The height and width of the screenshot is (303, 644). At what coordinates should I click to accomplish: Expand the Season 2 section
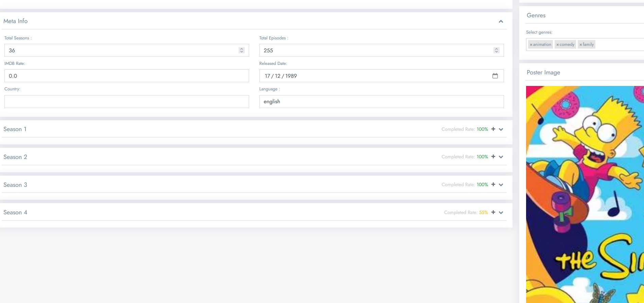[x=501, y=157]
